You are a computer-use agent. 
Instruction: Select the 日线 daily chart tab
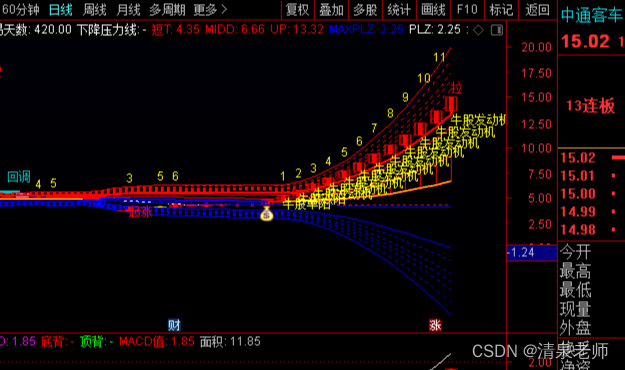pos(61,10)
